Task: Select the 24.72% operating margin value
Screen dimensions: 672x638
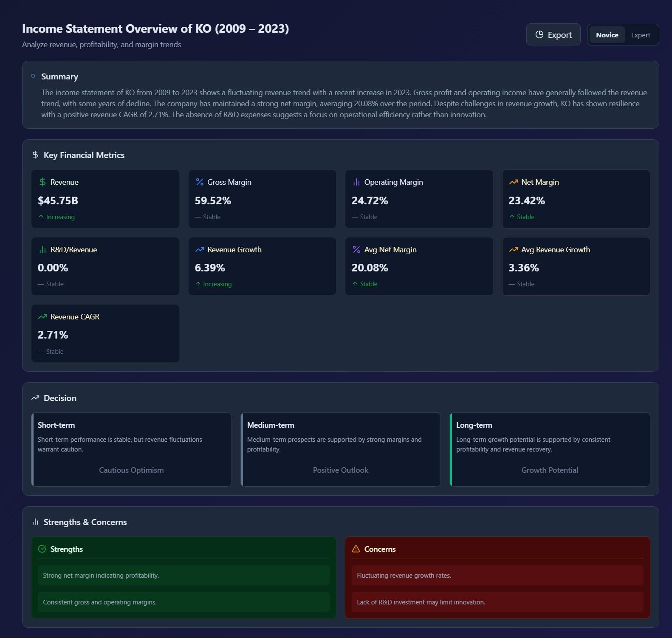Action: pos(370,200)
